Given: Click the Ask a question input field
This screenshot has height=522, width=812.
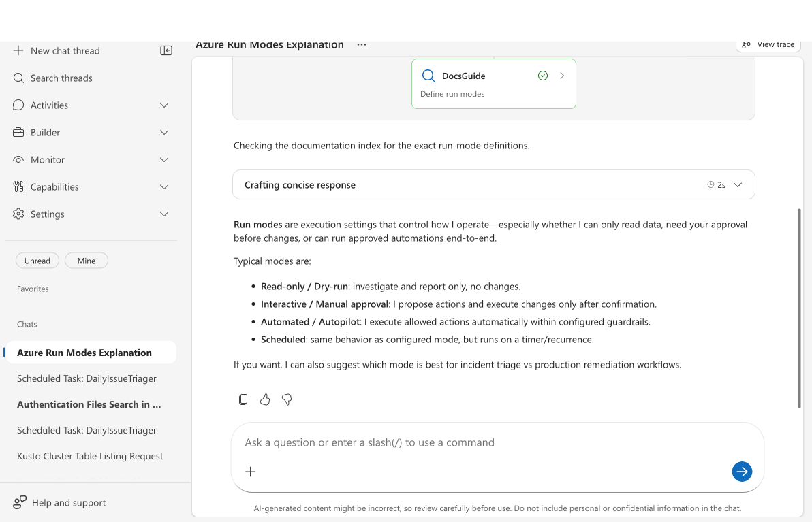Looking at the screenshot, I should pyautogui.click(x=477, y=442).
